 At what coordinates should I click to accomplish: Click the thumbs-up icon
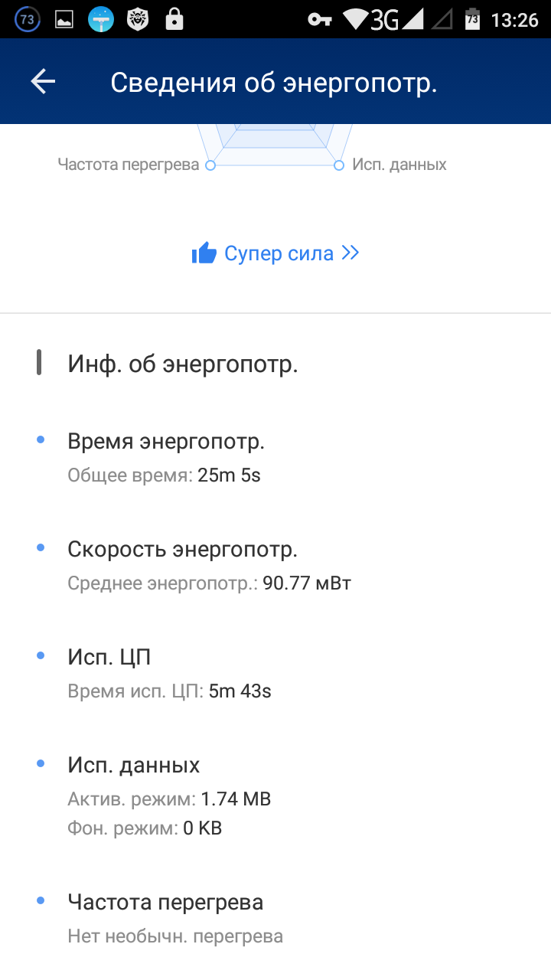[204, 253]
